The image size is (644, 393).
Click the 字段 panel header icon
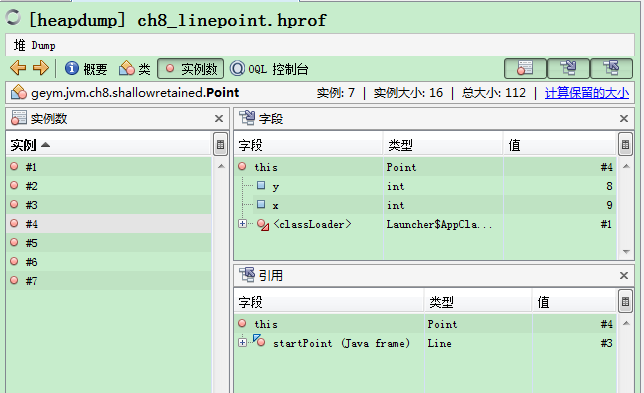[247, 118]
